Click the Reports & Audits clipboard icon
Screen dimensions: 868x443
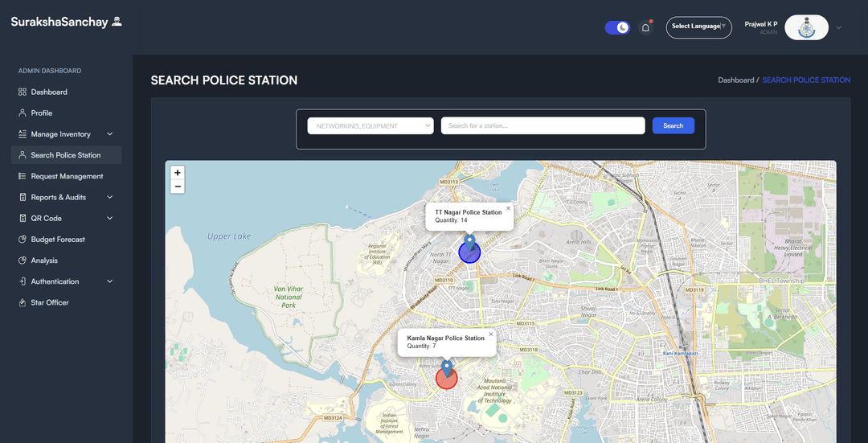[23, 197]
